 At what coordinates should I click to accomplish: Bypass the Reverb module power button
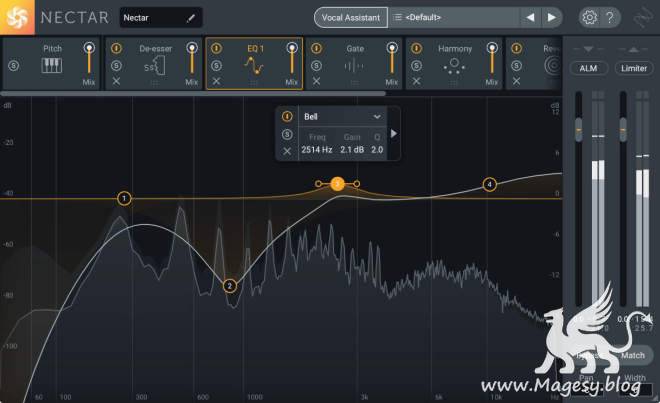pos(516,48)
